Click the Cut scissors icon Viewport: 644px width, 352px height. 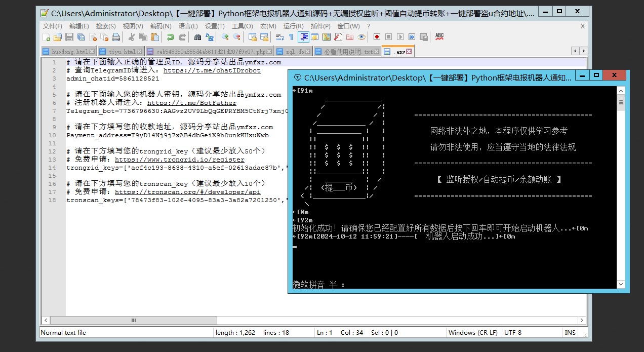pos(131,37)
